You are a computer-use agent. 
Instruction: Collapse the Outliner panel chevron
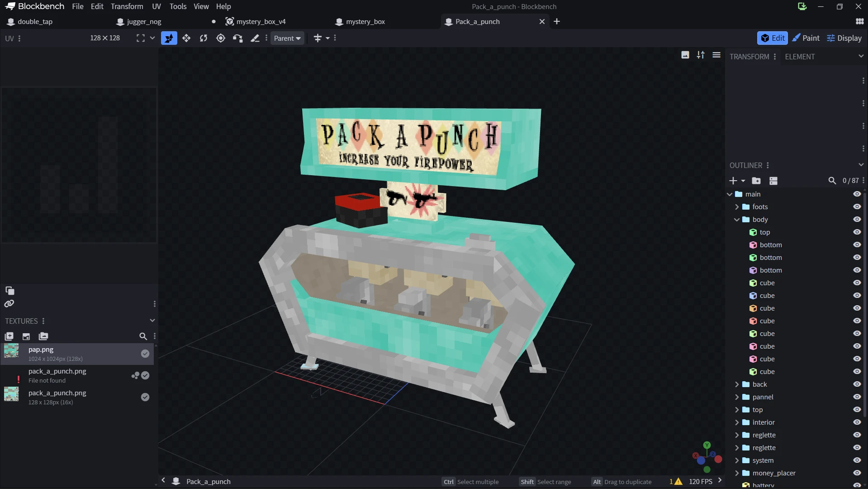[861, 165]
